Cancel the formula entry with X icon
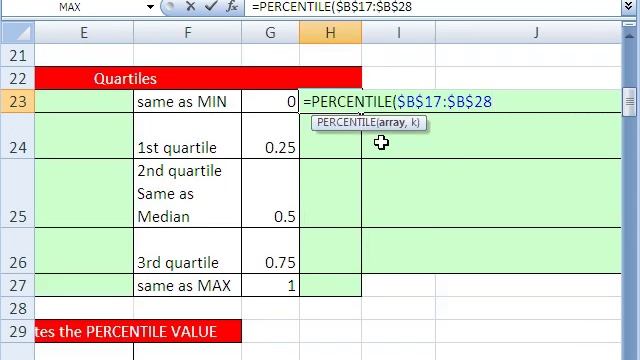Image resolution: width=640 pixels, height=360 pixels. pos(190,7)
